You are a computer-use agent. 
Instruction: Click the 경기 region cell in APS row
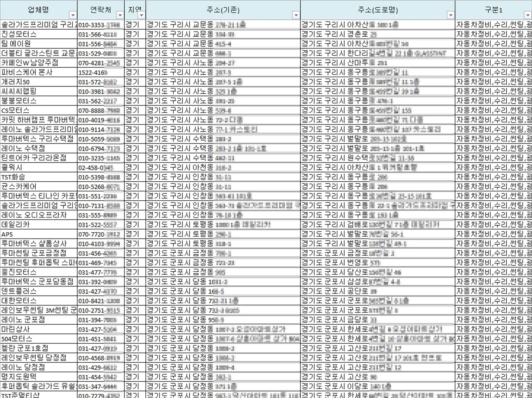pos(135,234)
